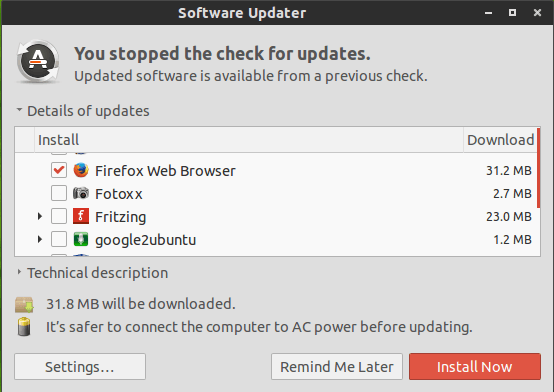Expand the google2ubuntu row arrow
Viewport: 554px width, 392px height.
tap(40, 239)
